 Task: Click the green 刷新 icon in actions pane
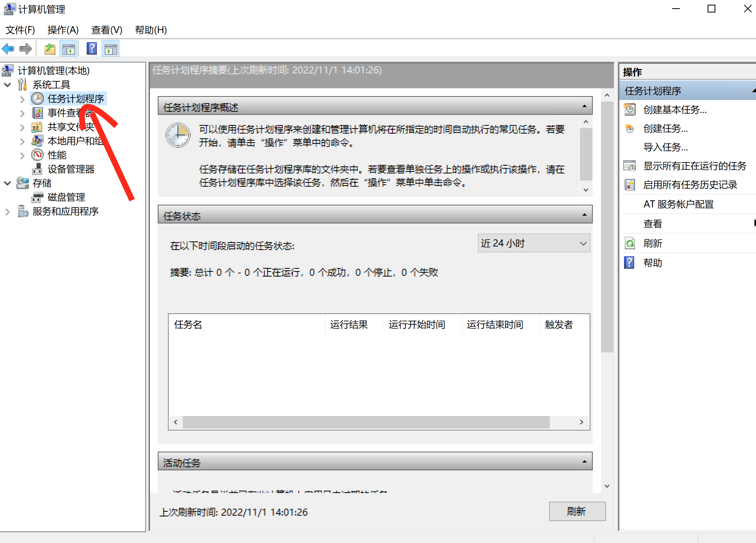[630, 243]
